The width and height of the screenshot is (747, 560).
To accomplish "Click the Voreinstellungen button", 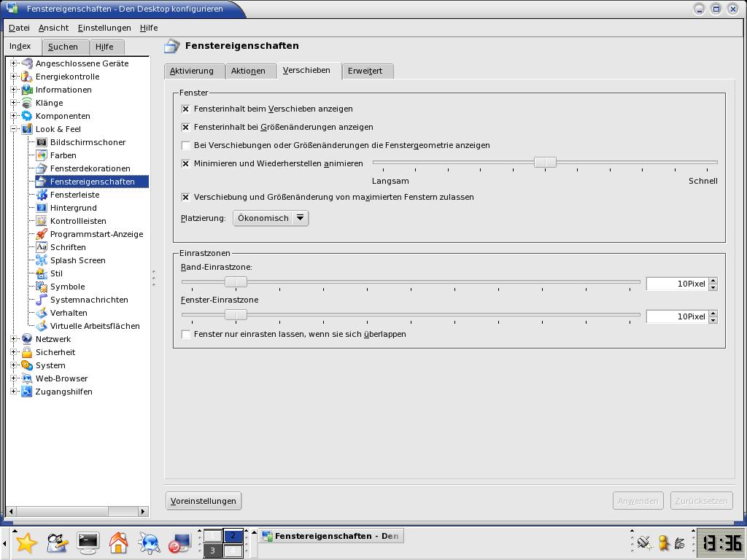I will [204, 501].
